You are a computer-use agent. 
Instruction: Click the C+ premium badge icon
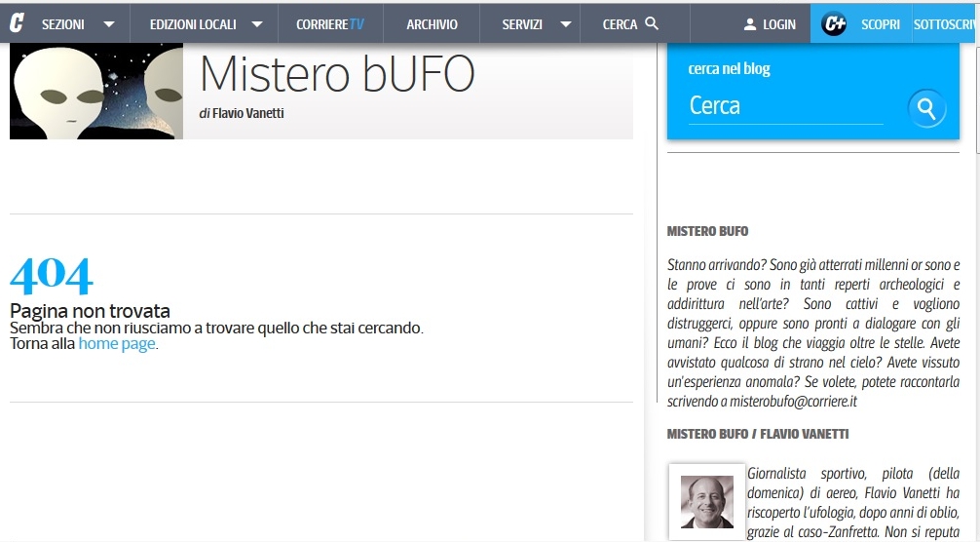834,24
